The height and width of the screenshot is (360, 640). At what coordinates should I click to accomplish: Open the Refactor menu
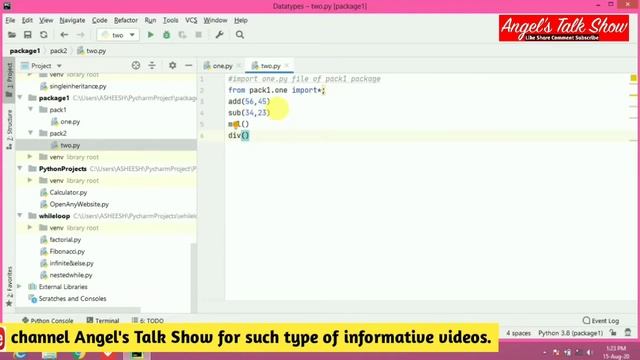126,20
